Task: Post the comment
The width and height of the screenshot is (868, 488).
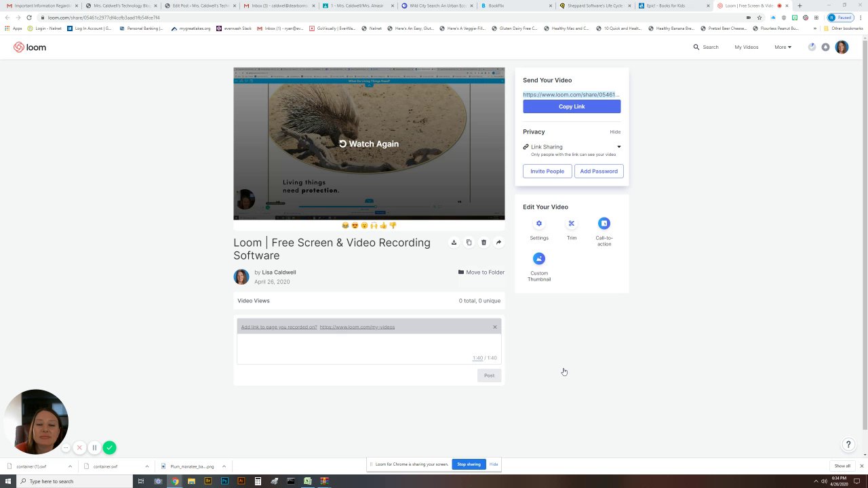Action: tap(489, 375)
